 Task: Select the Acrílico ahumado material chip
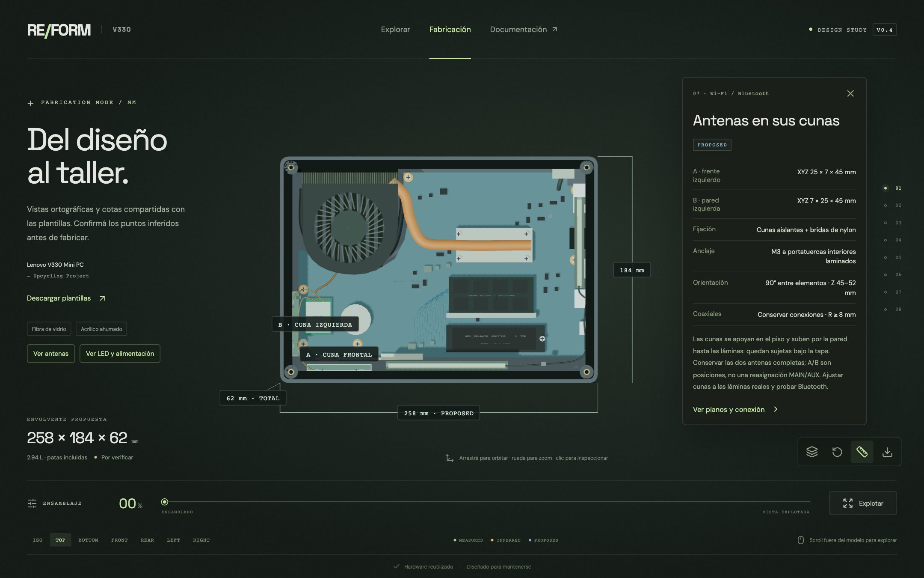101,329
